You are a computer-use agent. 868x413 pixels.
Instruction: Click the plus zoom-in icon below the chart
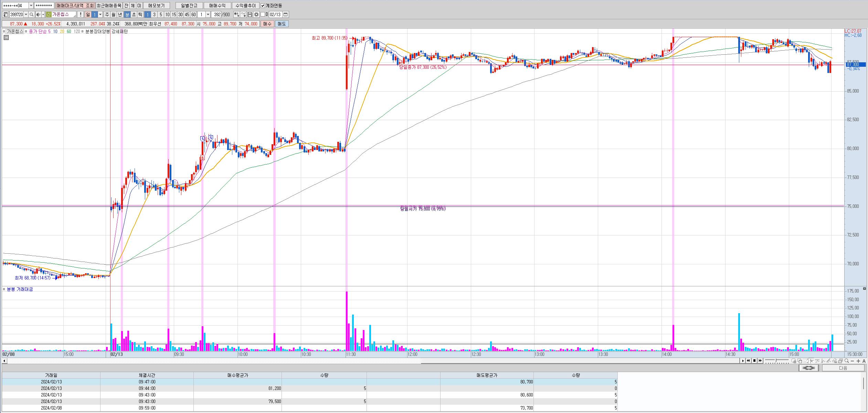[x=858, y=361]
